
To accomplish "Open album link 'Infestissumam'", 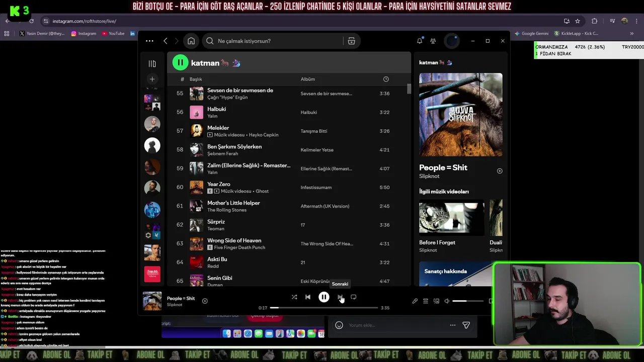I will point(316,187).
